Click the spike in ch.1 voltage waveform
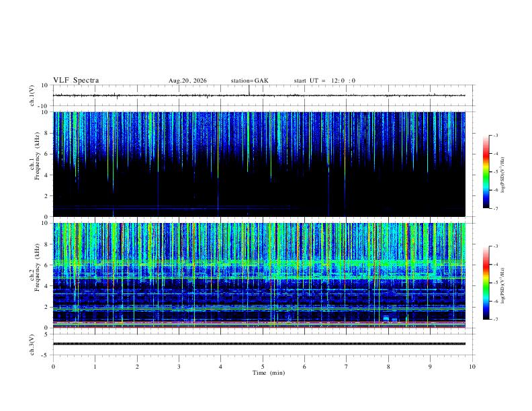 [x=249, y=90]
